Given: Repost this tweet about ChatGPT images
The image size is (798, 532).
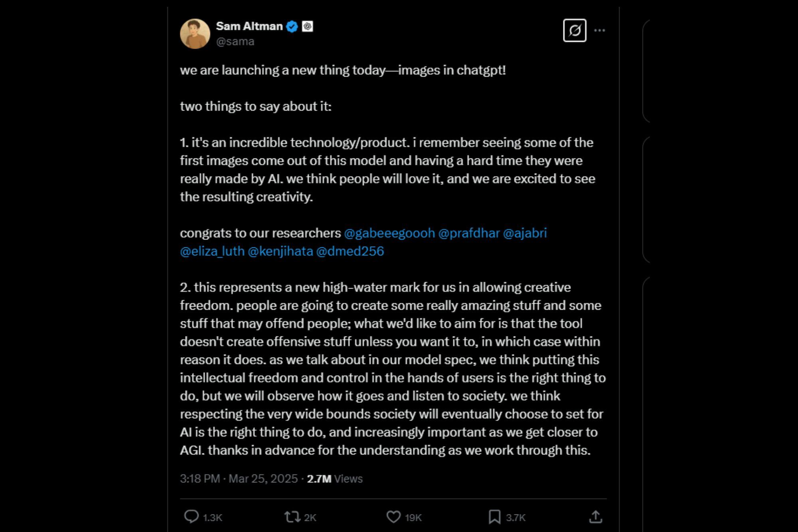Looking at the screenshot, I should pyautogui.click(x=292, y=517).
